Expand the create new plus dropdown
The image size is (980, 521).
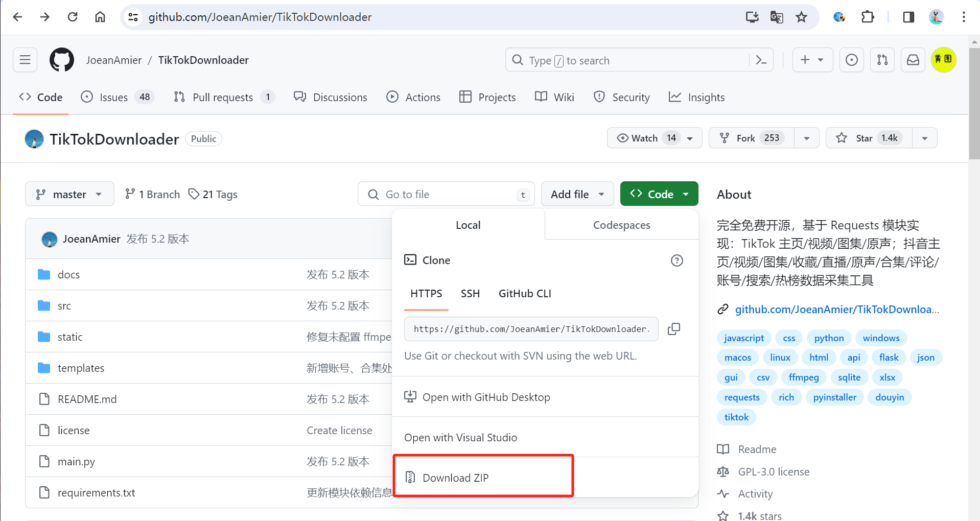coord(812,60)
